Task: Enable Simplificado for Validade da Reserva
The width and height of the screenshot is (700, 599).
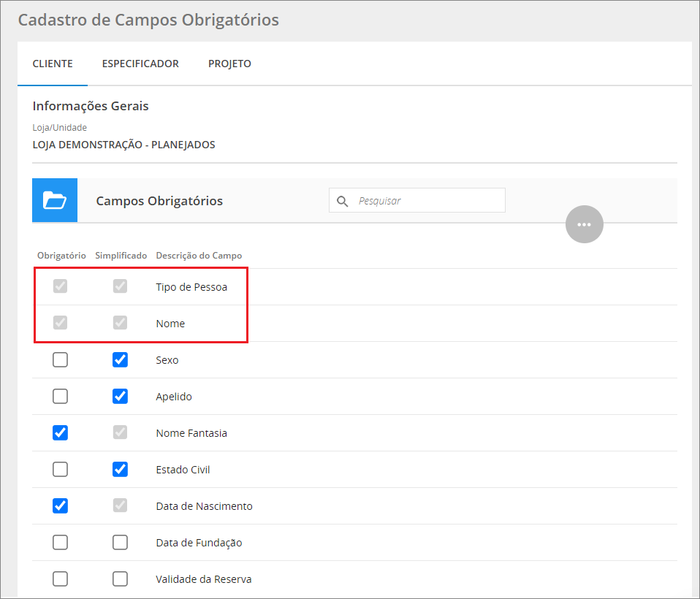Action: (121, 579)
